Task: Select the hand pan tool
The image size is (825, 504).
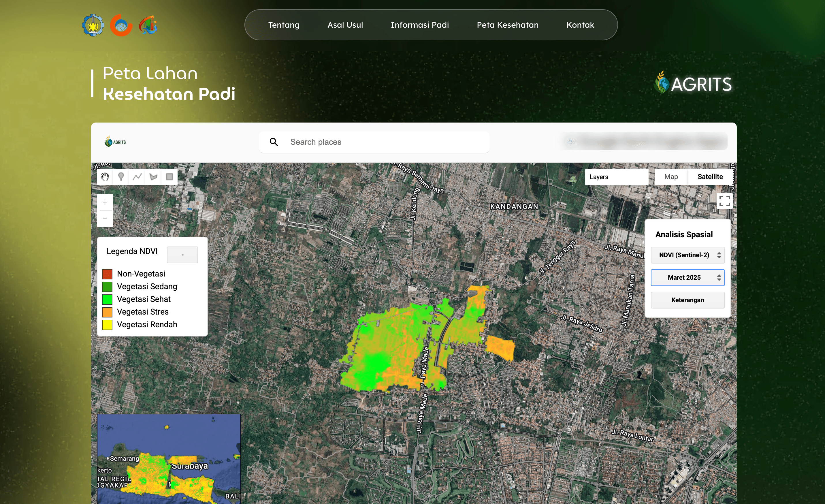Action: pos(105,177)
